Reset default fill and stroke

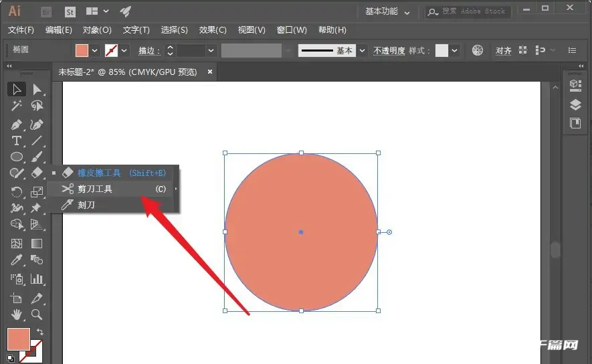coord(11,359)
